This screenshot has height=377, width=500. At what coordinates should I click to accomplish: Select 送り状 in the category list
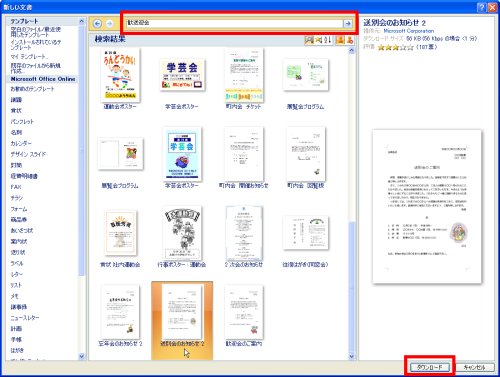click(x=18, y=252)
